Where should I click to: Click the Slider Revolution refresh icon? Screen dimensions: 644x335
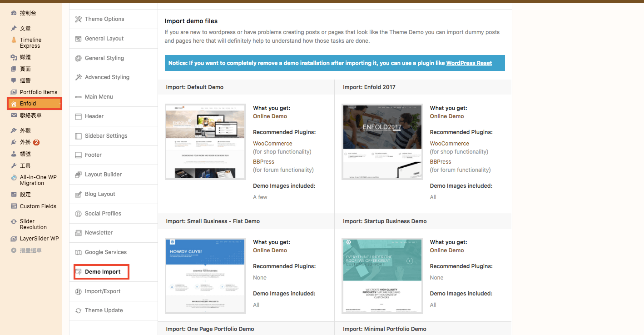pyautogui.click(x=14, y=222)
